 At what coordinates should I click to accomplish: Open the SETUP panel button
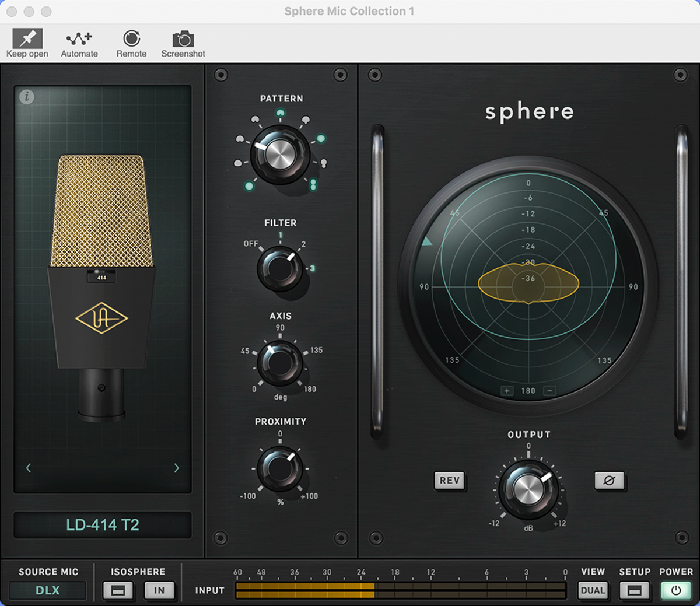coord(635,590)
